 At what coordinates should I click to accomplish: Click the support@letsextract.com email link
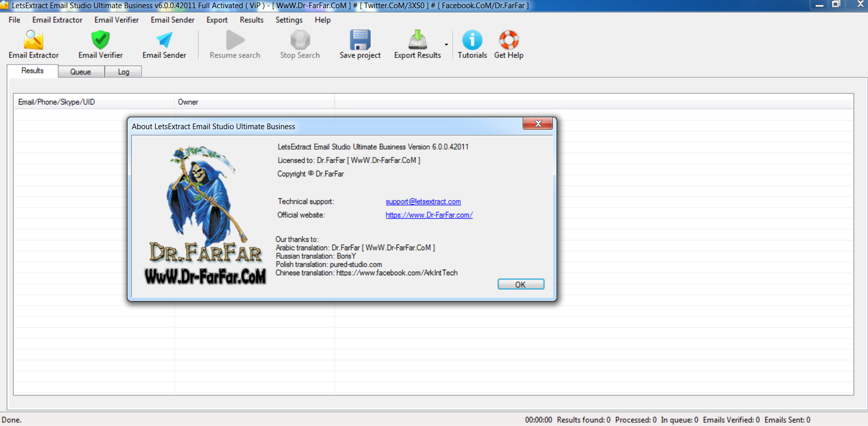tap(423, 201)
